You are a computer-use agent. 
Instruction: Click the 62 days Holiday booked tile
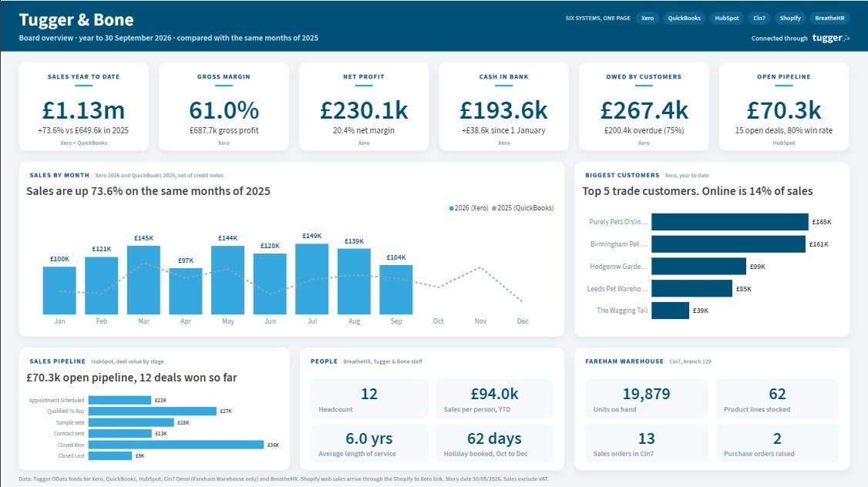[494, 443]
